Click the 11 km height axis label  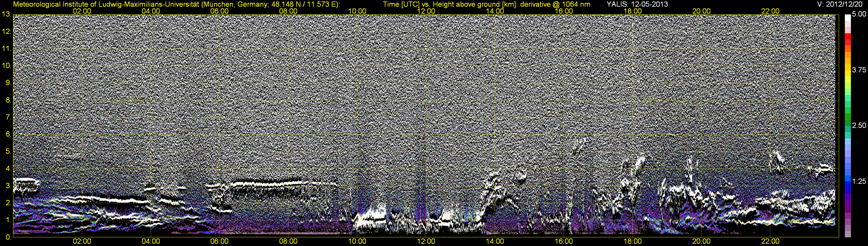(x=6, y=49)
